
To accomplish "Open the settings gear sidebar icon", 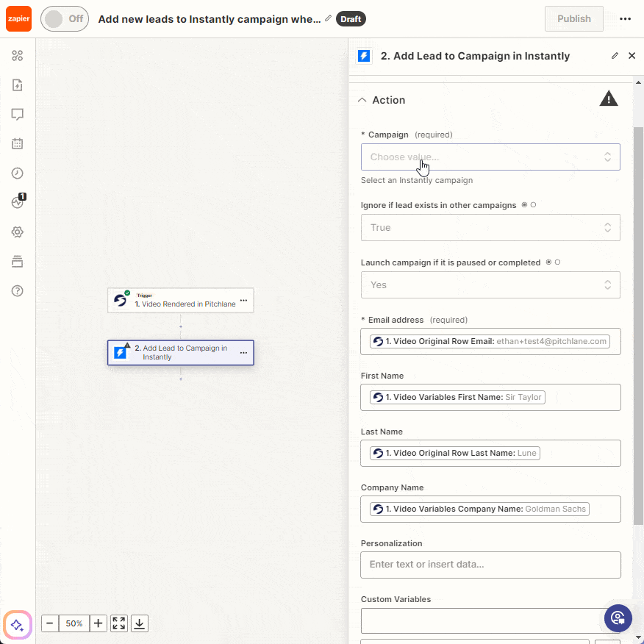I will [x=17, y=232].
